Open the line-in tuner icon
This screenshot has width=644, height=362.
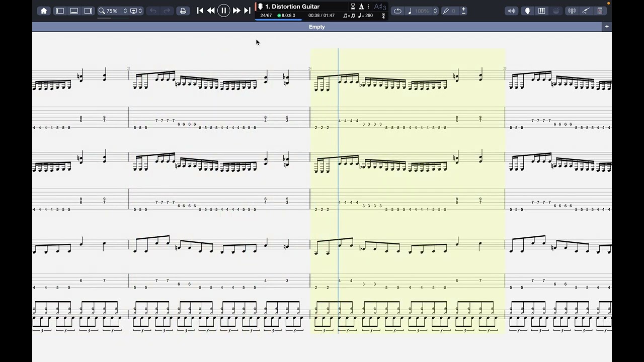(x=572, y=11)
